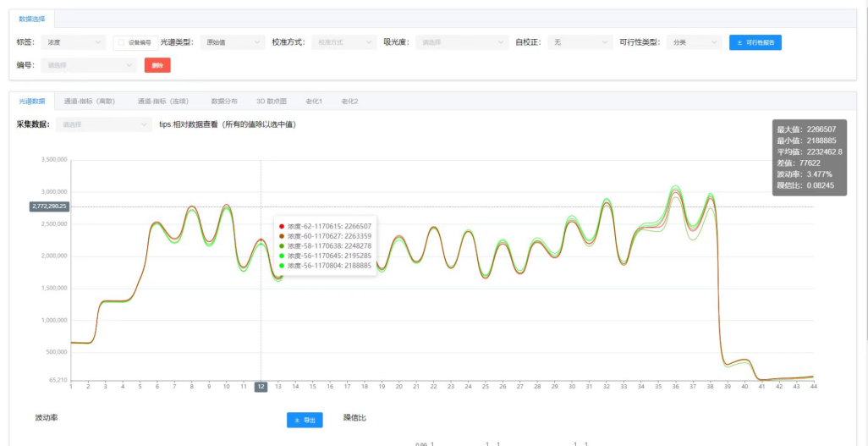Click the red 删除 button
This screenshot has width=868, height=446.
157,65
